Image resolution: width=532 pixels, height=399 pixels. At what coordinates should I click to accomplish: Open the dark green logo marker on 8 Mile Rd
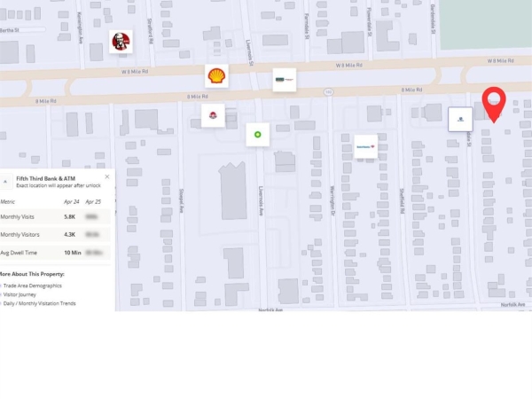click(285, 80)
